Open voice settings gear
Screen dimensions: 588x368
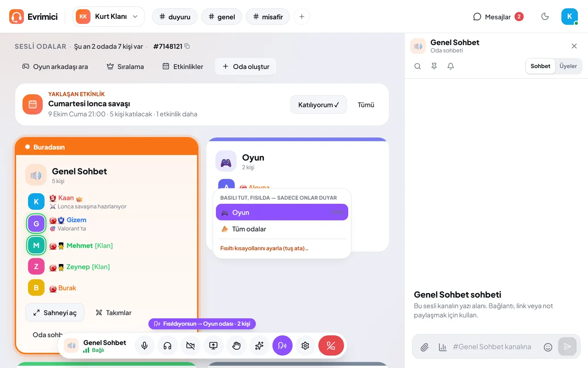click(305, 345)
